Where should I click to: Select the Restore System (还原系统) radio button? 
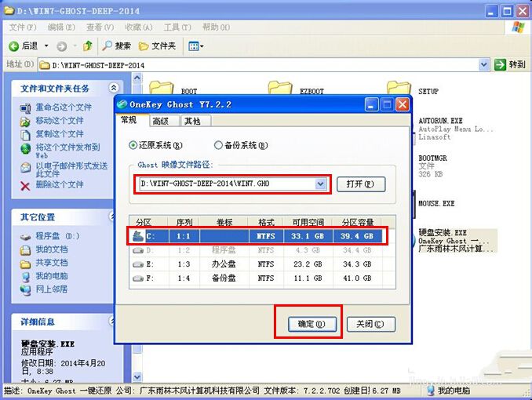[x=133, y=145]
